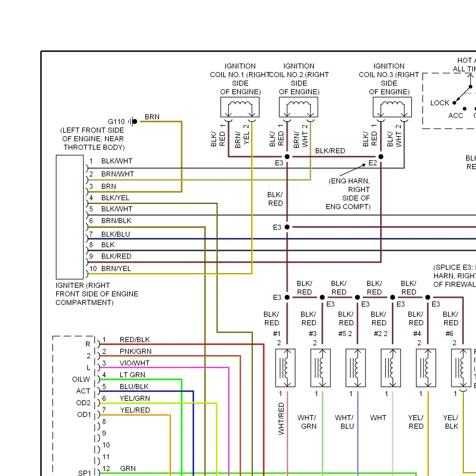Image resolution: width=476 pixels, height=476 pixels.
Task: Select the #5 injector coil symbol
Action: pos(356,368)
